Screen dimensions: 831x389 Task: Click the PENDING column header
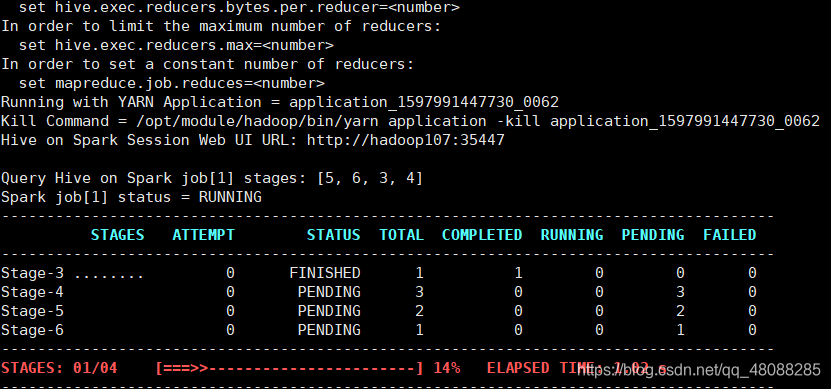click(652, 235)
